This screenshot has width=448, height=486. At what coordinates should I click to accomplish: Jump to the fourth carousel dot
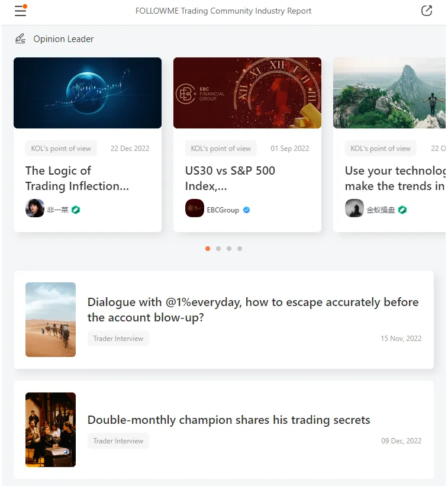coord(240,249)
